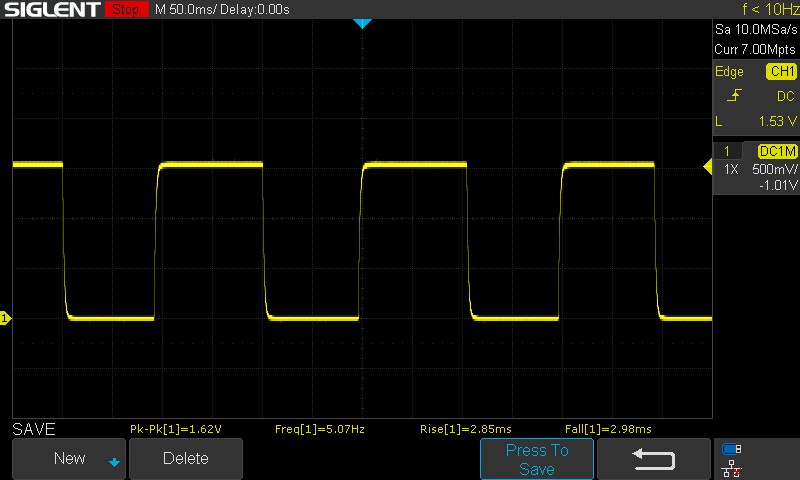Image resolution: width=800 pixels, height=480 pixels.
Task: Click the red Stop status indicator
Action: (x=126, y=9)
